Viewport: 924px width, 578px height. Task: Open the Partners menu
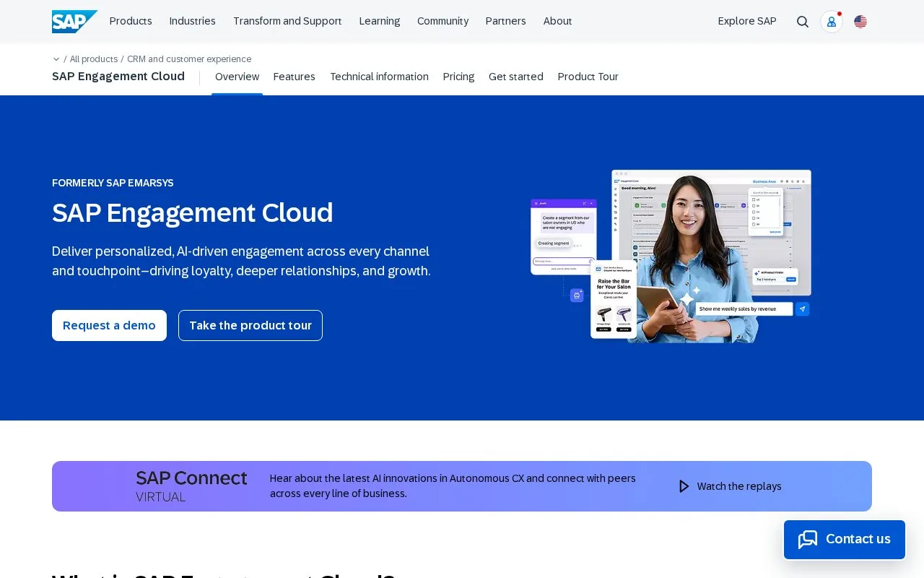[506, 21]
